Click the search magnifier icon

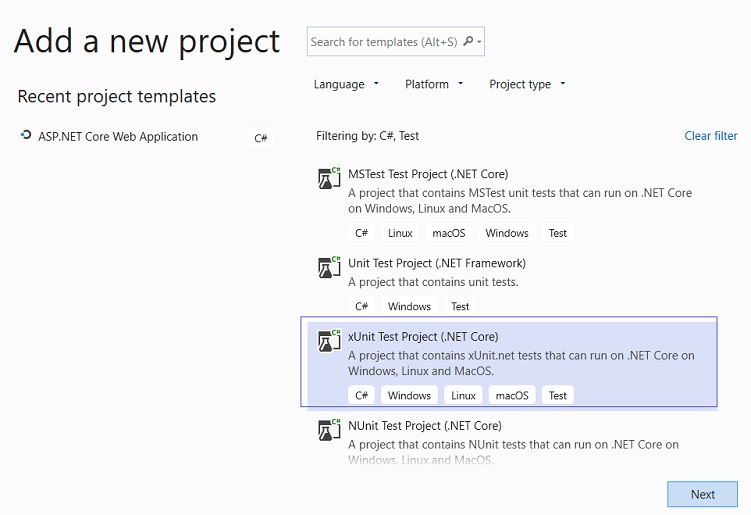468,42
